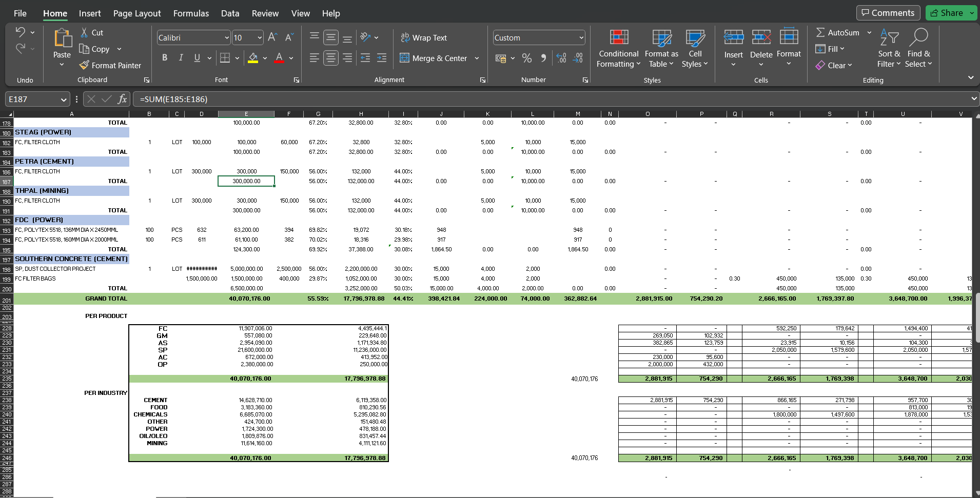Toggle Wrap Text on the cell
This screenshot has height=498, width=980.
coord(424,37)
